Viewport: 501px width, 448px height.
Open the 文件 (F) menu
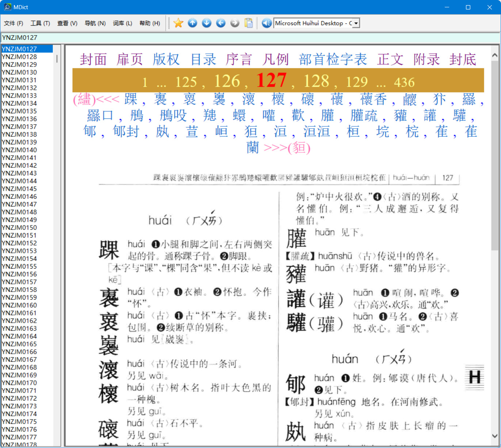pyautogui.click(x=14, y=23)
